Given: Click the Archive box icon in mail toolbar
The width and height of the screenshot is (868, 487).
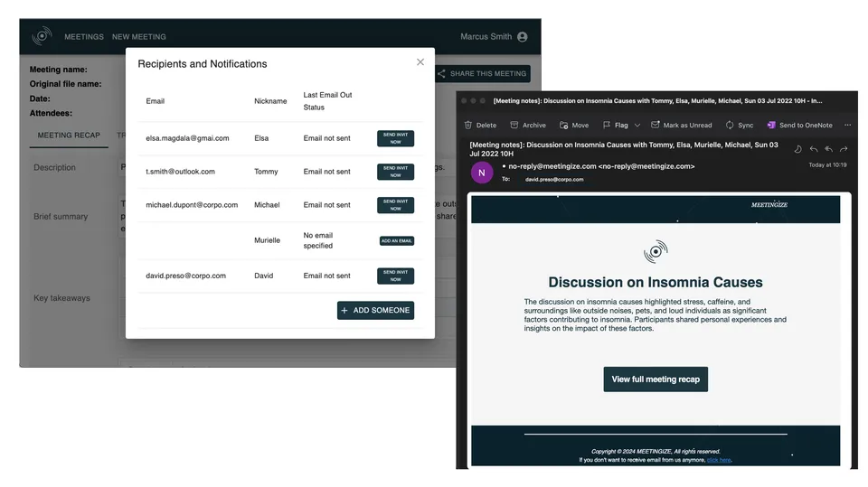Looking at the screenshot, I should pyautogui.click(x=514, y=125).
